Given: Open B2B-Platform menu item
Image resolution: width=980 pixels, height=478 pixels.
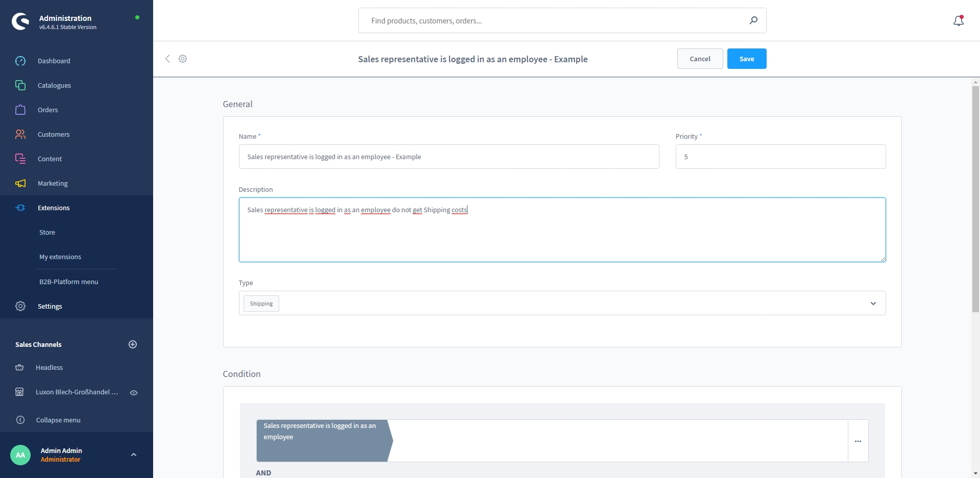Looking at the screenshot, I should point(68,282).
